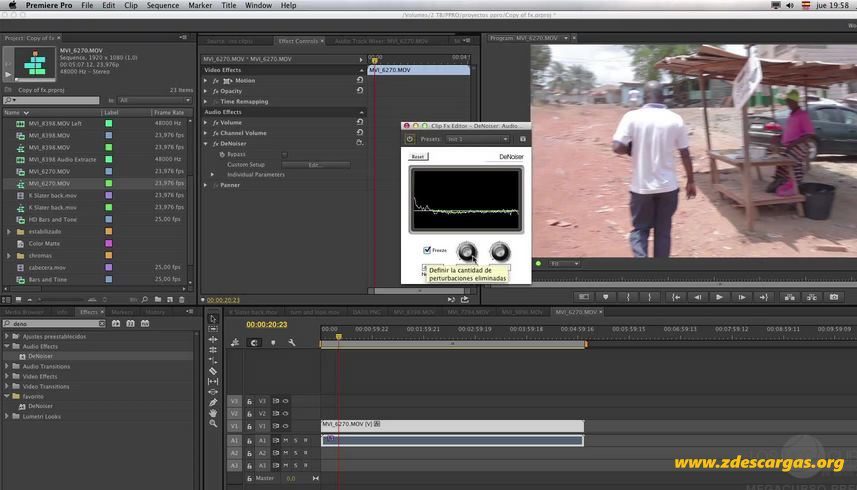Select the Zoom tool

(x=213, y=423)
